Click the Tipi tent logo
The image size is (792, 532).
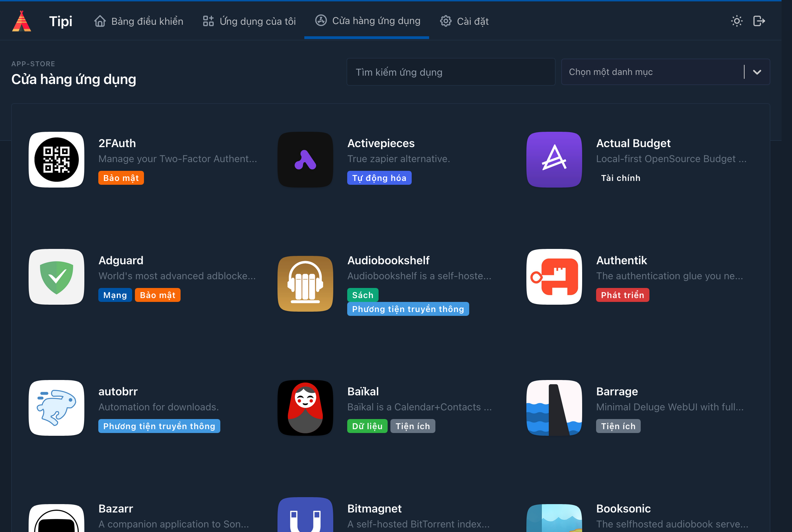click(22, 21)
